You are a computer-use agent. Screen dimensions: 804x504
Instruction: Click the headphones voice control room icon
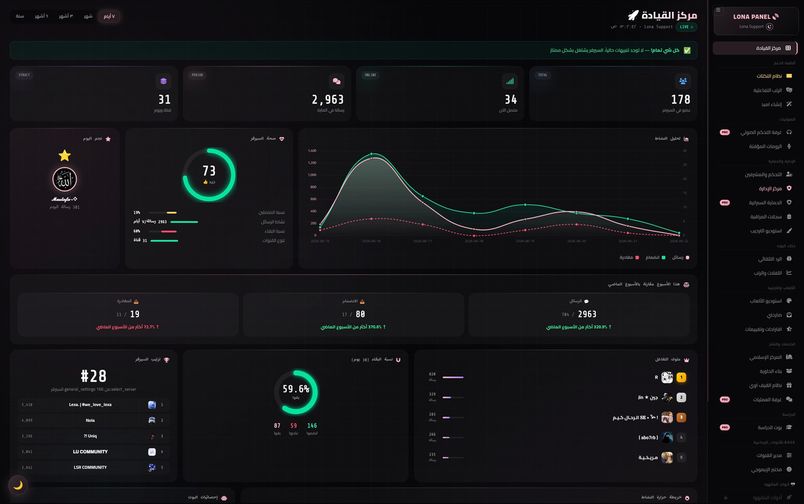click(789, 132)
